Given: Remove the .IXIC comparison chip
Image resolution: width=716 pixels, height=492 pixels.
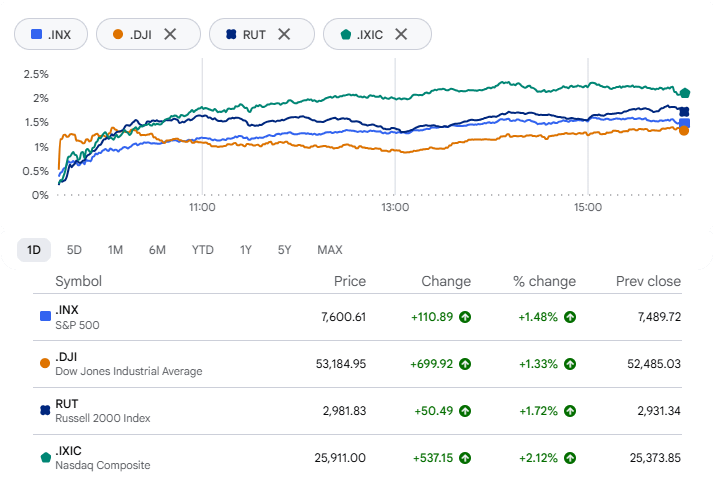Looking at the screenshot, I should click(x=401, y=34).
